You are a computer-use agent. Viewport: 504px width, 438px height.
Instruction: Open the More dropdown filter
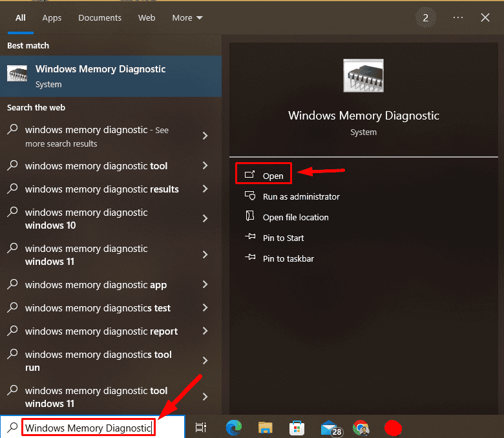coord(187,17)
